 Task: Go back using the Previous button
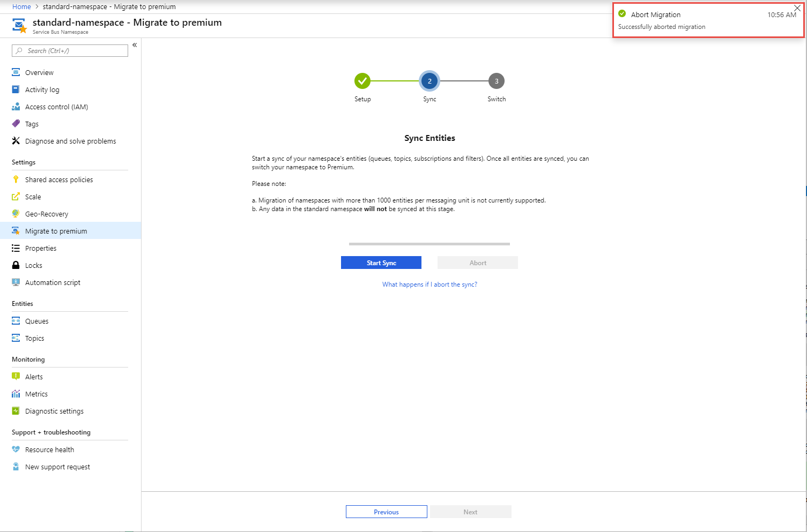coord(386,511)
